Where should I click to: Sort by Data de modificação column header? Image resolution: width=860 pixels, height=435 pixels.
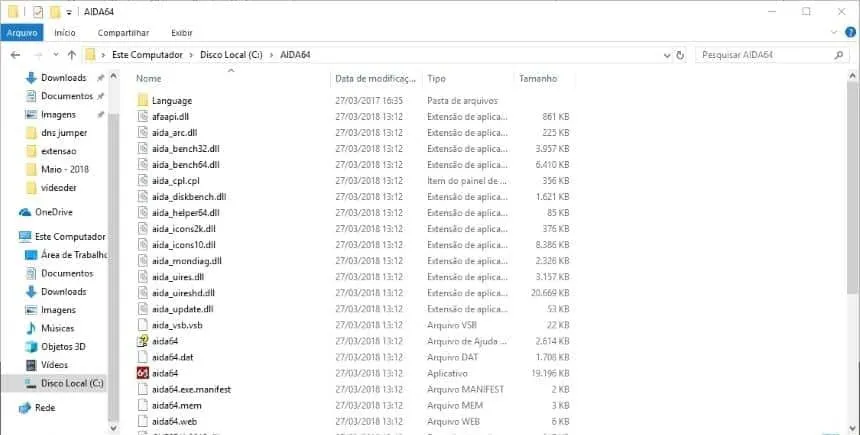coord(377,78)
